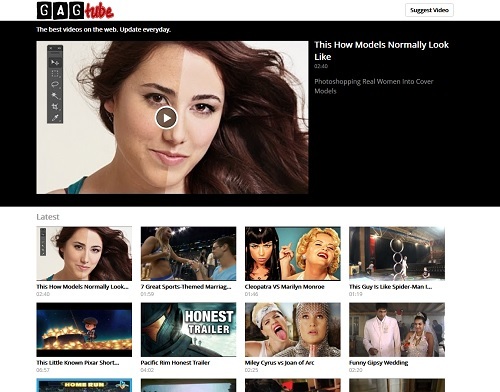Open featured title 'This How Models Normally Look Like'
Image resolution: width=500 pixels, height=392 pixels.
tap(381, 51)
